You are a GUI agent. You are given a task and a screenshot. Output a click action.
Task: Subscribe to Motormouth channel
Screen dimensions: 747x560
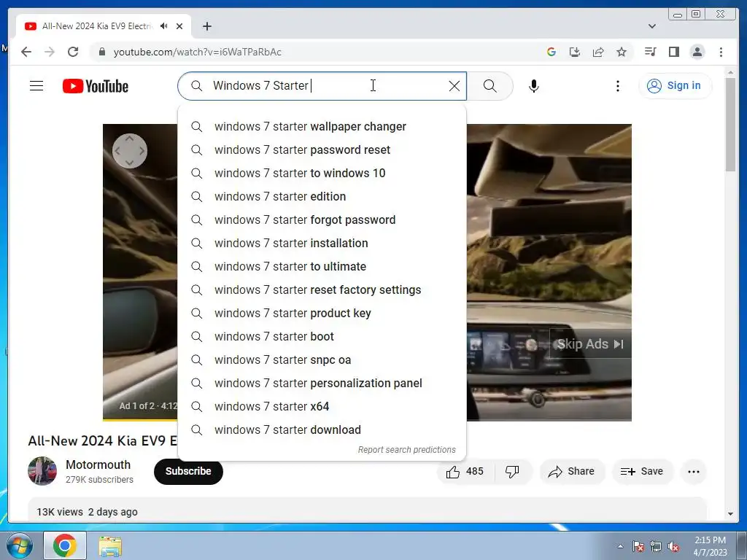pyautogui.click(x=188, y=472)
